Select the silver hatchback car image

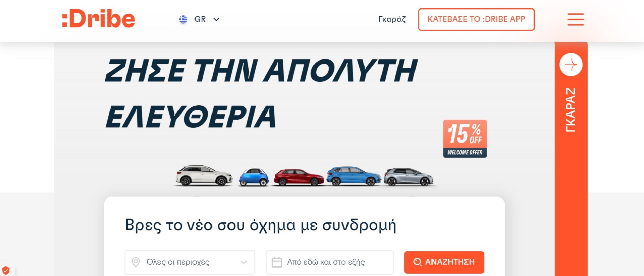(409, 177)
